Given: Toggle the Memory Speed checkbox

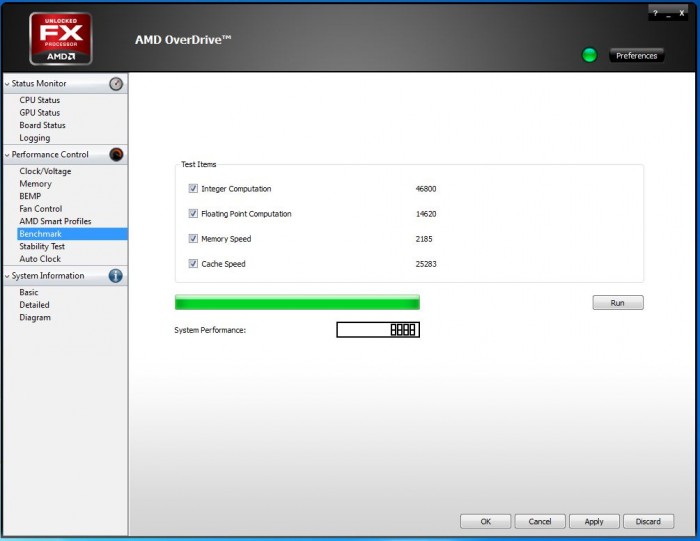Looking at the screenshot, I should click(x=193, y=238).
